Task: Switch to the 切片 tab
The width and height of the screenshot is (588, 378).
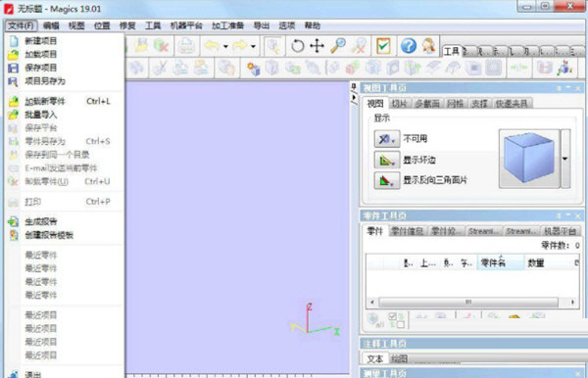Action: [399, 104]
